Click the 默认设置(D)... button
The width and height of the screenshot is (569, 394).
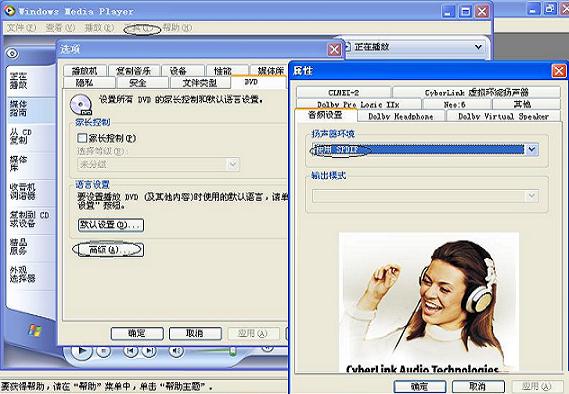point(111,225)
